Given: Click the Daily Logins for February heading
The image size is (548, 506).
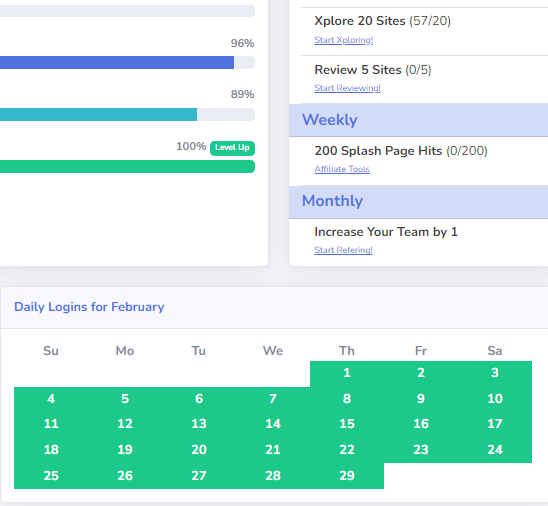Looking at the screenshot, I should (x=89, y=307).
